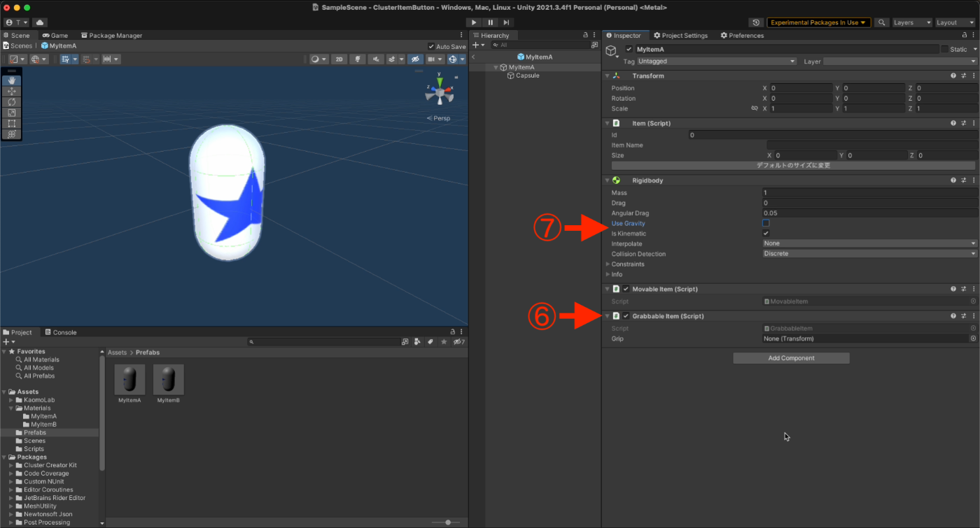This screenshot has height=528, width=980.
Task: Select the Scene tab
Action: tap(17, 36)
